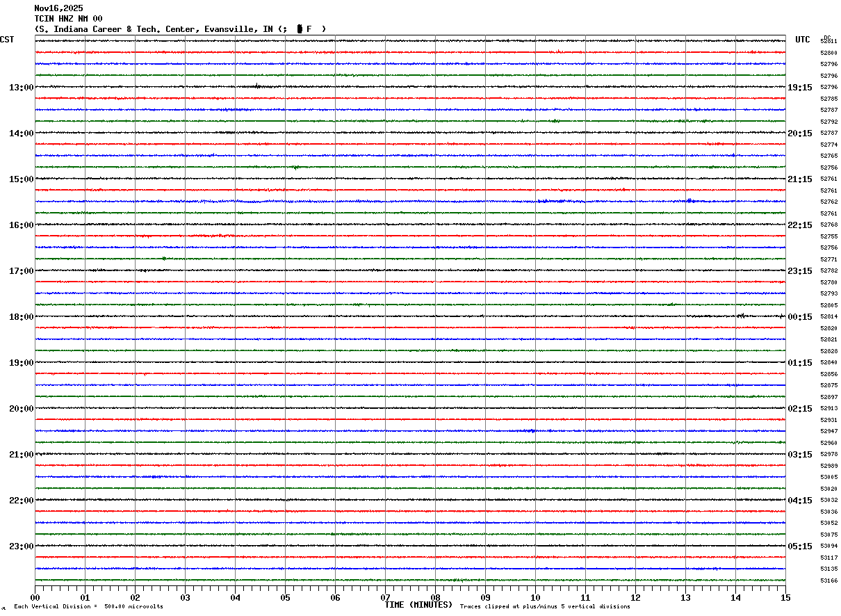Click the station code "TCIN HNZ NM 00"
This screenshot has height=616, width=841.
click(68, 19)
